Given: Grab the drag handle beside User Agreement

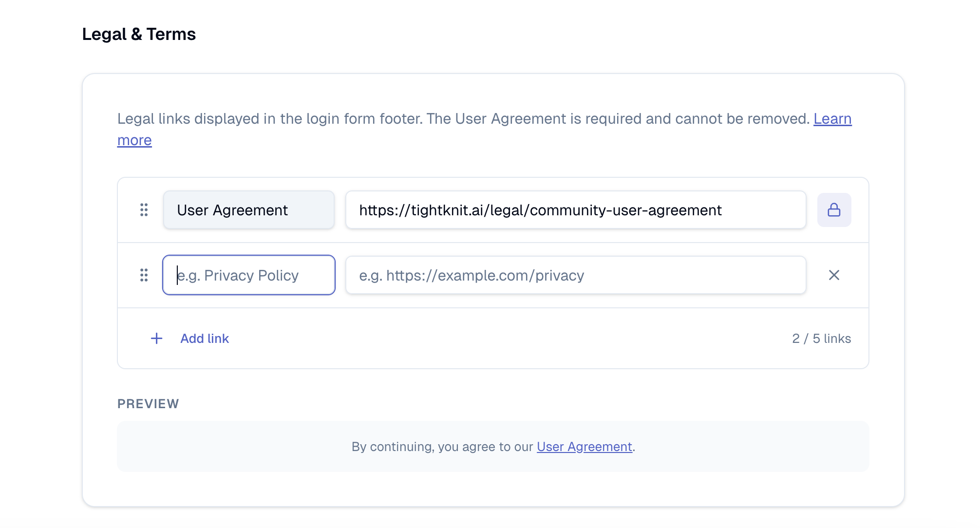Looking at the screenshot, I should click(x=144, y=210).
